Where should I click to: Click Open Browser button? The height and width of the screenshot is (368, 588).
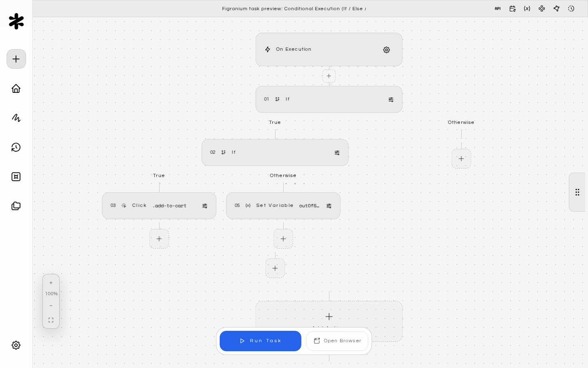337,341
